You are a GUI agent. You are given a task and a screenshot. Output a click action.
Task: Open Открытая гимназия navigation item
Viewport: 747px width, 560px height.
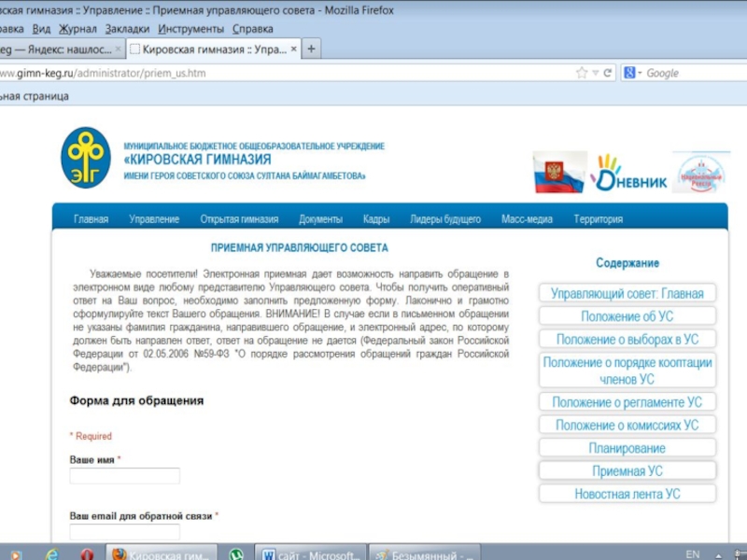coord(239,219)
